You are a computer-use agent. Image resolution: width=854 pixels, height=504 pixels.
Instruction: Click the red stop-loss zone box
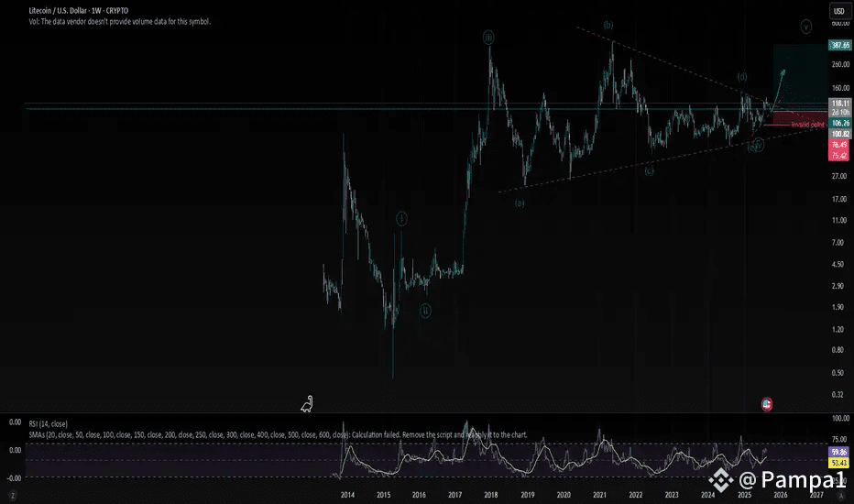tap(800, 120)
